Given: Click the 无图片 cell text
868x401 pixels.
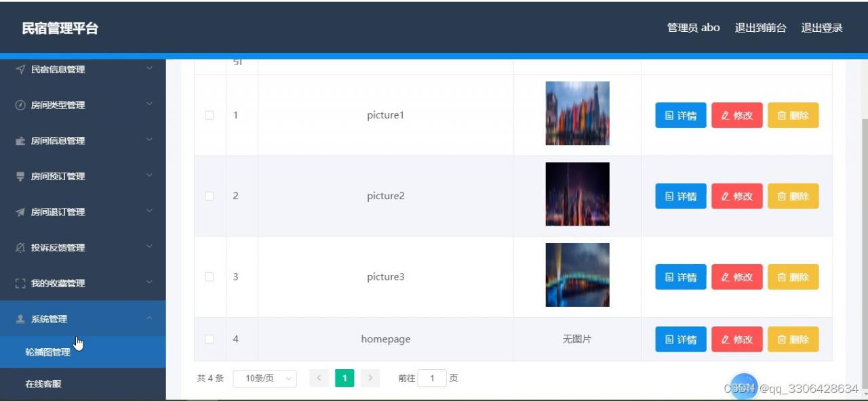Looking at the screenshot, I should pos(577,339).
